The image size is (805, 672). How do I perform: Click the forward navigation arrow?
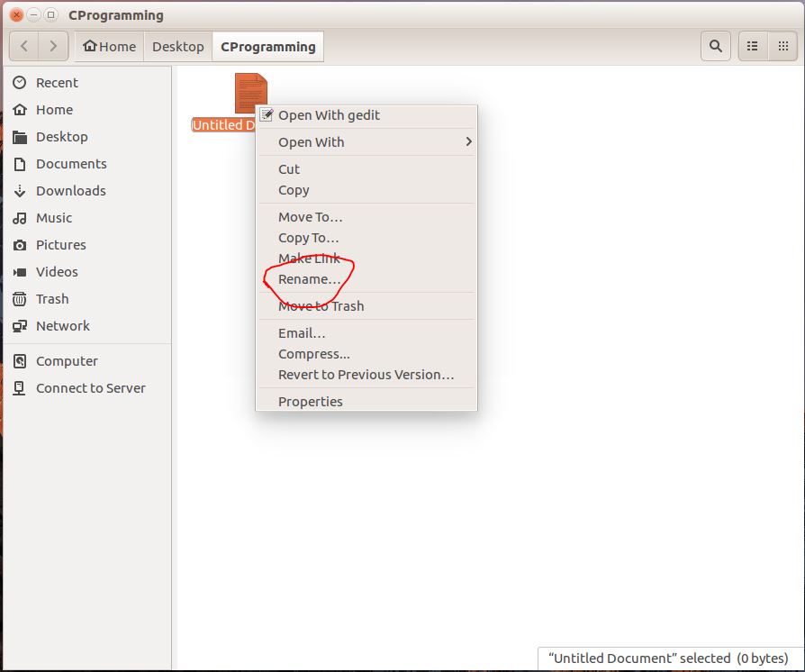click(x=53, y=46)
